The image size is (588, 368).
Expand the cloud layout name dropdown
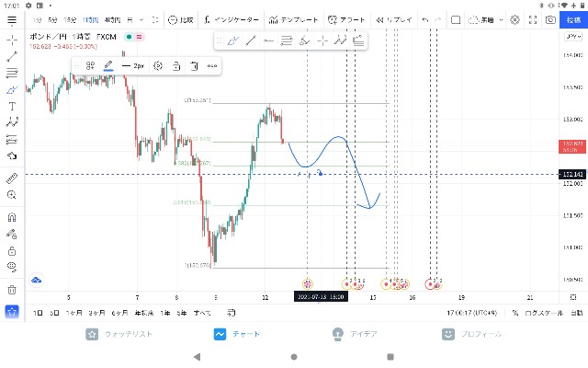pos(501,20)
